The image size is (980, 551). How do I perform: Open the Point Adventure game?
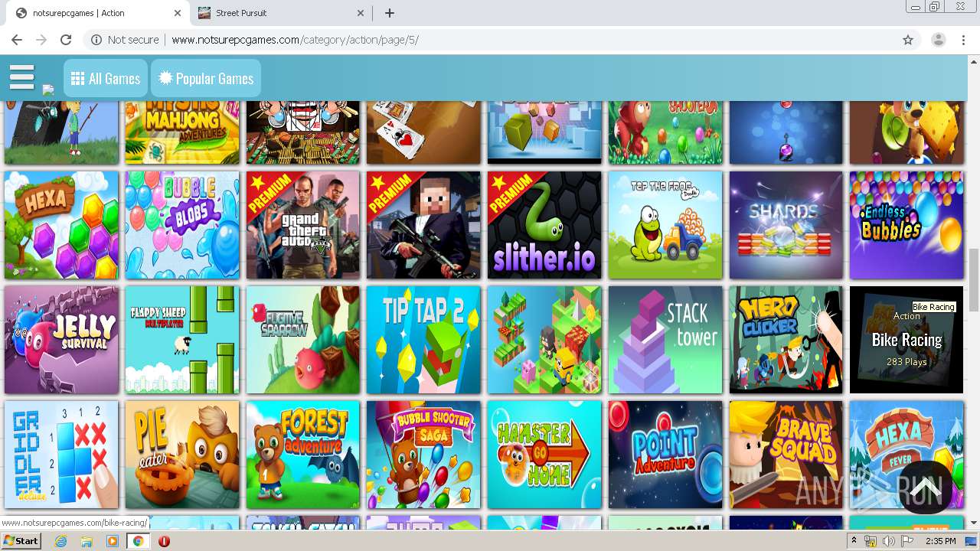coord(665,455)
